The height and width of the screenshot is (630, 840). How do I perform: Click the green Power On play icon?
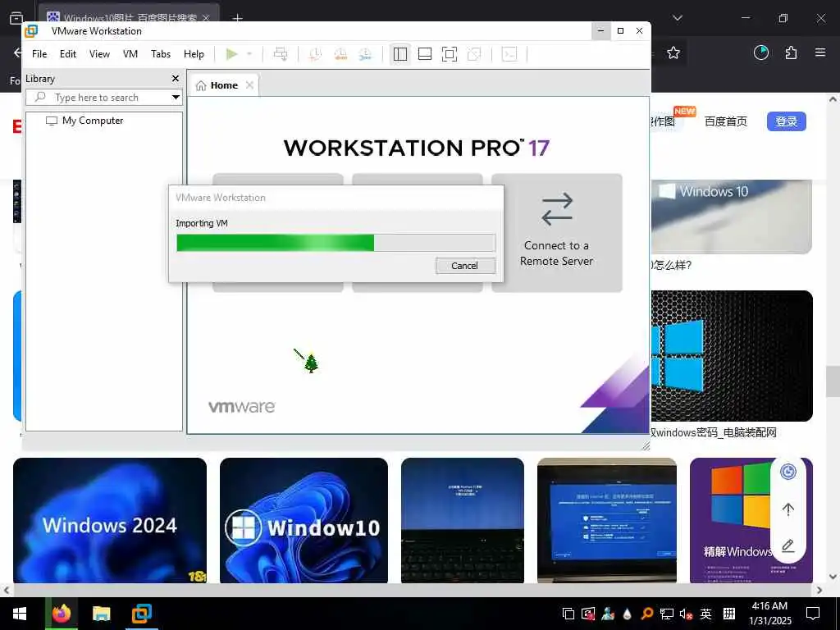click(231, 54)
